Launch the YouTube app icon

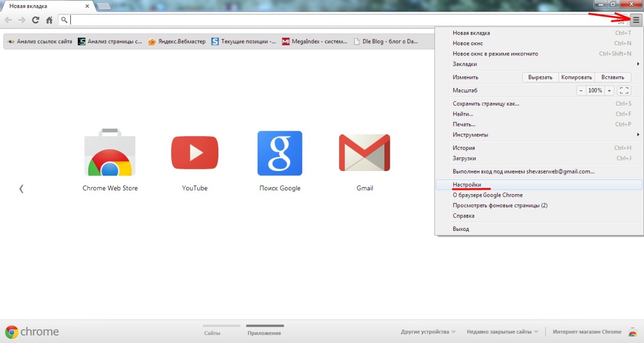(195, 153)
